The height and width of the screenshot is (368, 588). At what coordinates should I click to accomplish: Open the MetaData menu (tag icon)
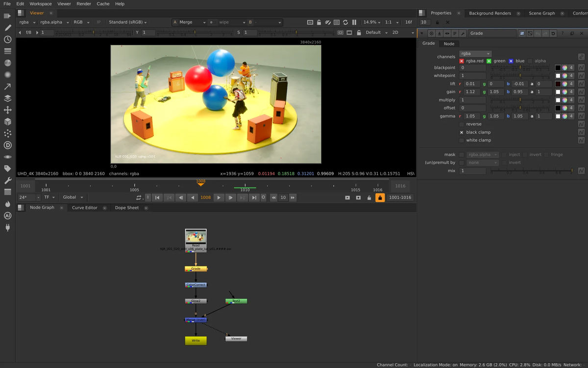7,169
